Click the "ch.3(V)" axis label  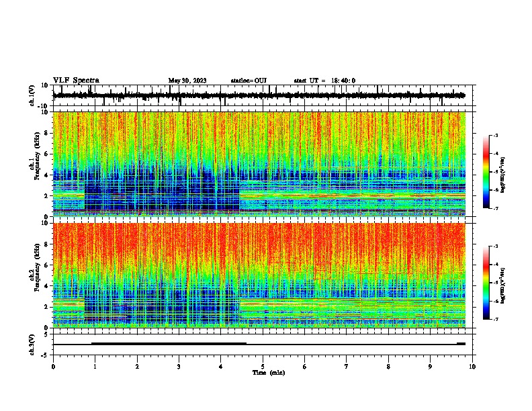(32, 345)
